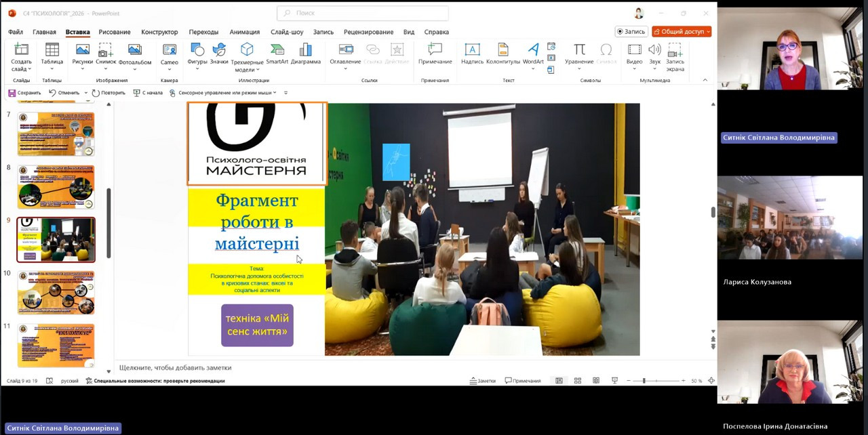Add a Примечание comment from the ribbon
The width and height of the screenshot is (868, 435).
(435, 54)
